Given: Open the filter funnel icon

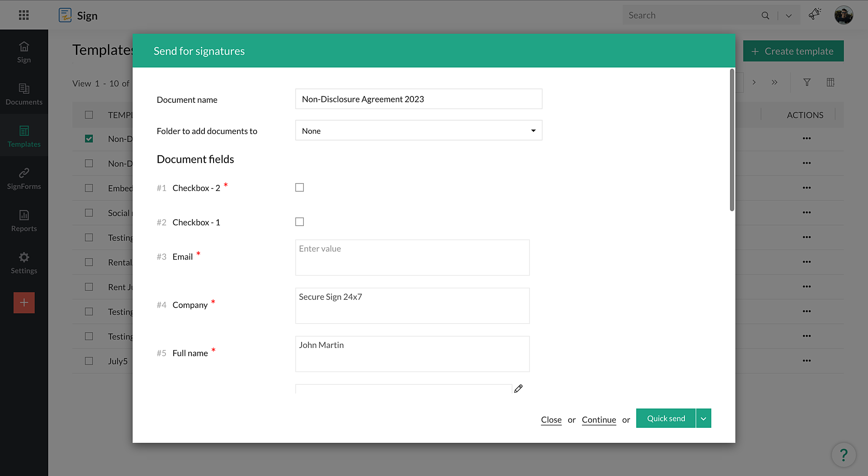Looking at the screenshot, I should (807, 82).
